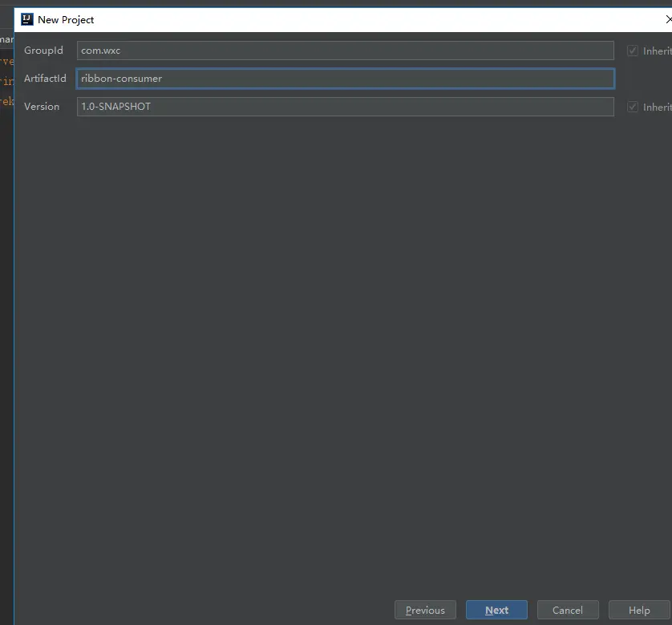The height and width of the screenshot is (625, 672).
Task: Click the IntelliJ IDEA icon in title bar
Action: point(27,19)
